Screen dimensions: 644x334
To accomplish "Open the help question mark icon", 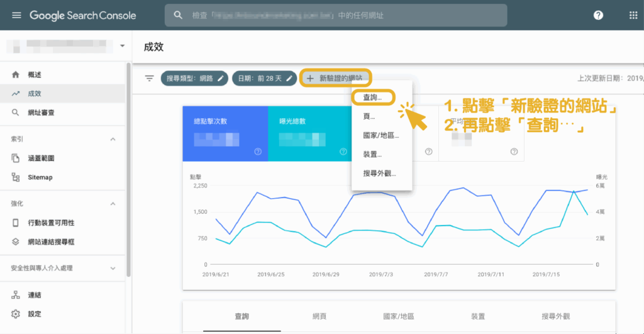I will [599, 15].
